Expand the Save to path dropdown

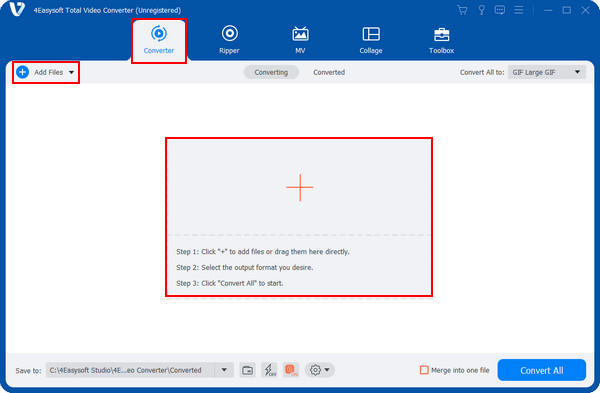click(224, 370)
